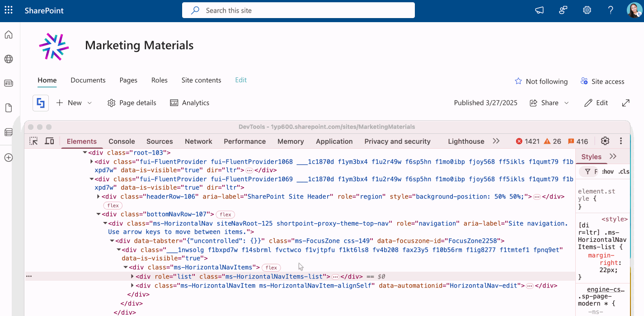Open the megaphone what's new icon
Screen dimensions: 644x316
point(539,10)
